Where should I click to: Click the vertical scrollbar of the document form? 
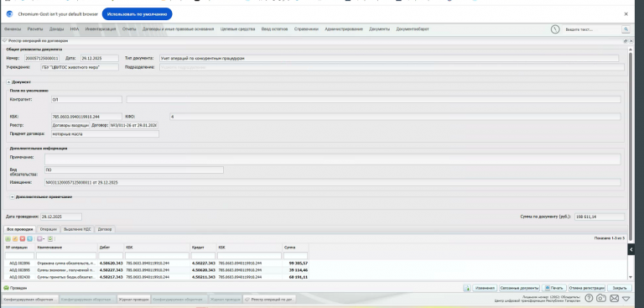[x=631, y=123]
